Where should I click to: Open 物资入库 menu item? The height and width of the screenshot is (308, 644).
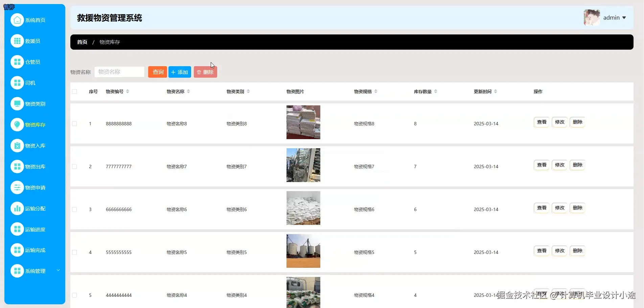click(x=35, y=146)
